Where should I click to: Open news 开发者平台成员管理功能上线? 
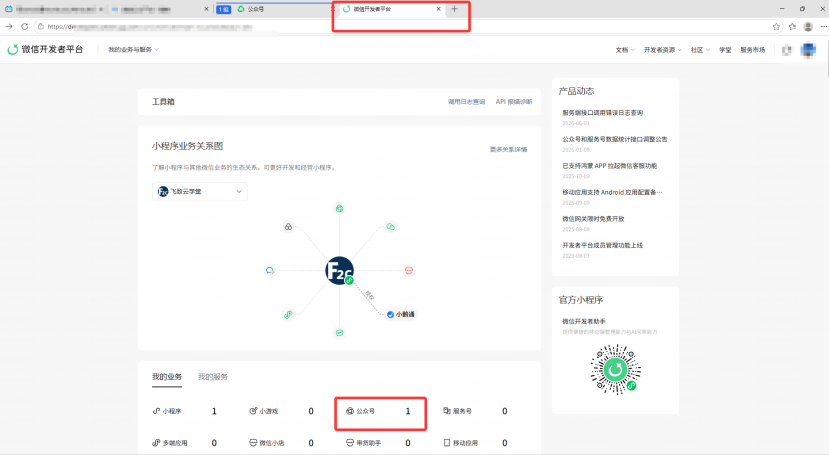[603, 245]
